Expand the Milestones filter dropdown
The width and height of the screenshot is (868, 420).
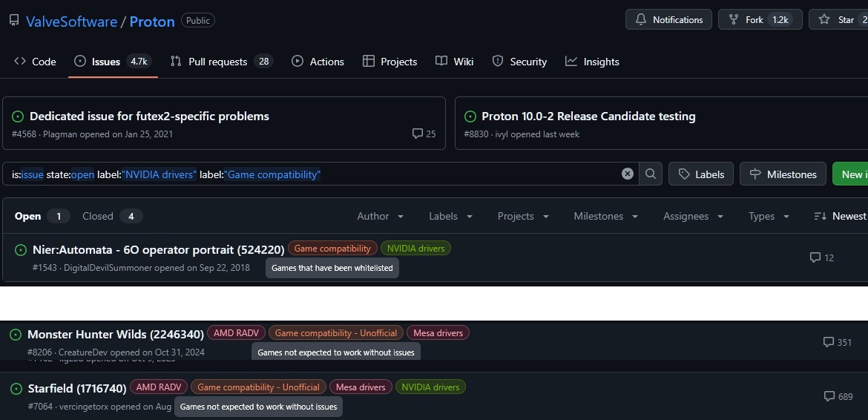pyautogui.click(x=606, y=216)
